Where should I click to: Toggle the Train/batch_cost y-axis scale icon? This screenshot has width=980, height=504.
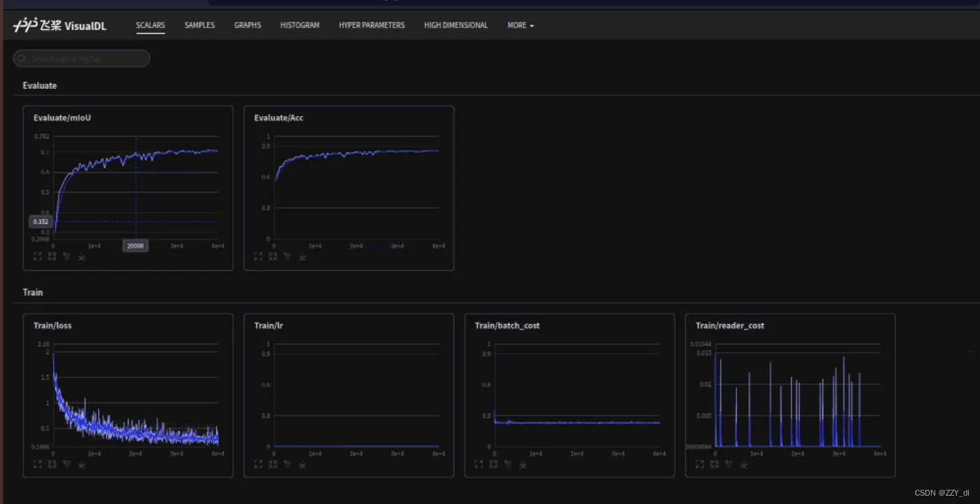[507, 463]
